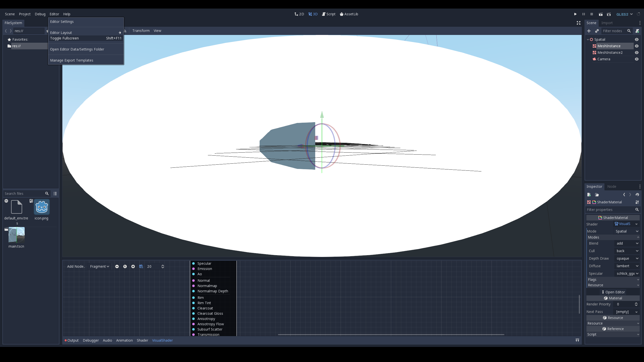
Task: Change the Cull mode from back
Action: pyautogui.click(x=627, y=251)
